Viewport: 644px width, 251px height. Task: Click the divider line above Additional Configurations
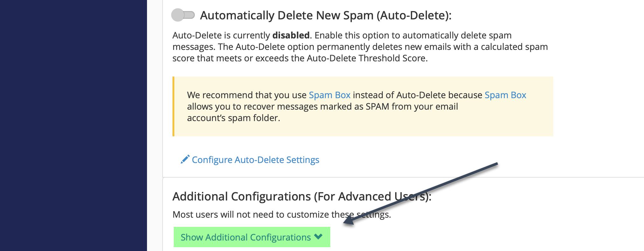point(403,177)
